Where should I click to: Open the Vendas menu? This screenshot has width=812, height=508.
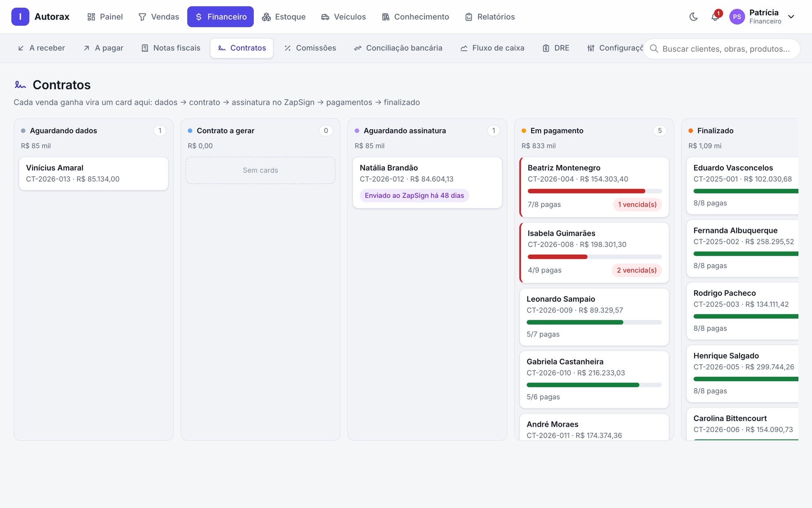tap(159, 17)
